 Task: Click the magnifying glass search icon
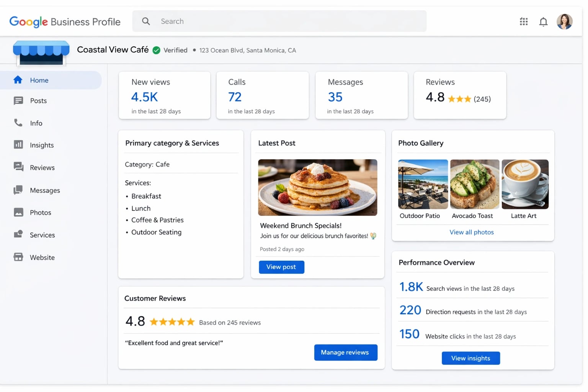[x=146, y=21]
